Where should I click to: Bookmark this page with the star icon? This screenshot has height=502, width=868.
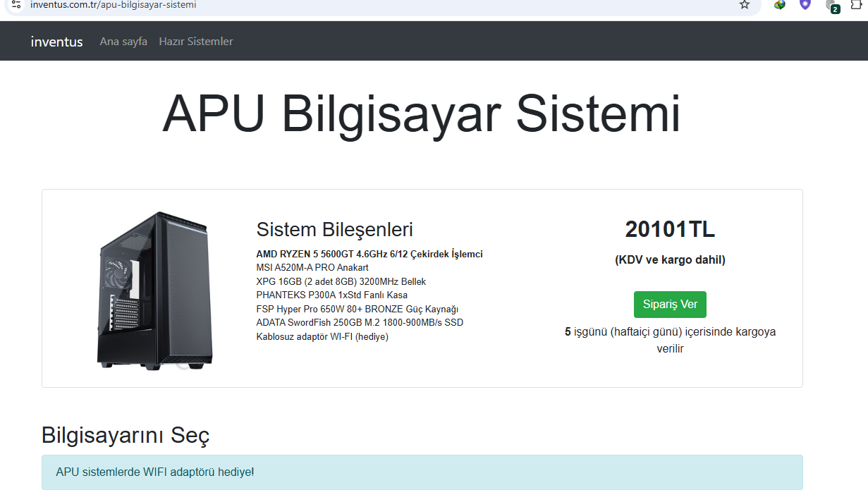pyautogui.click(x=745, y=5)
